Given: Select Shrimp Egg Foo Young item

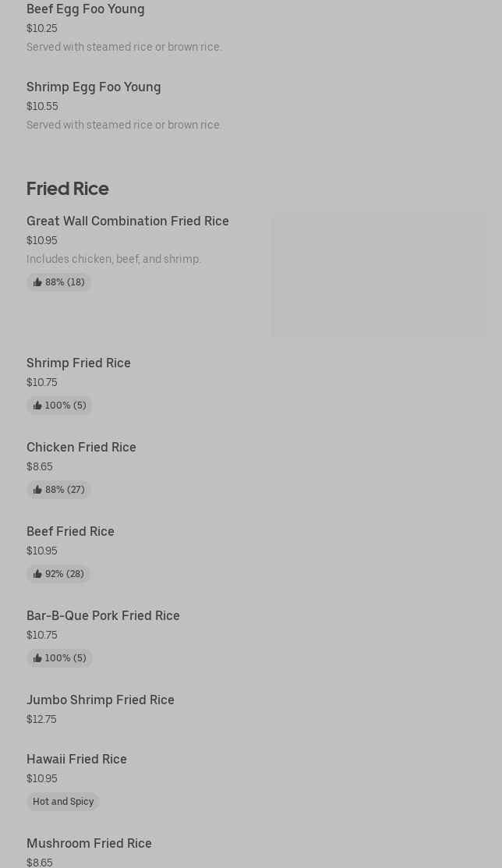Looking at the screenshot, I should 94,87.
